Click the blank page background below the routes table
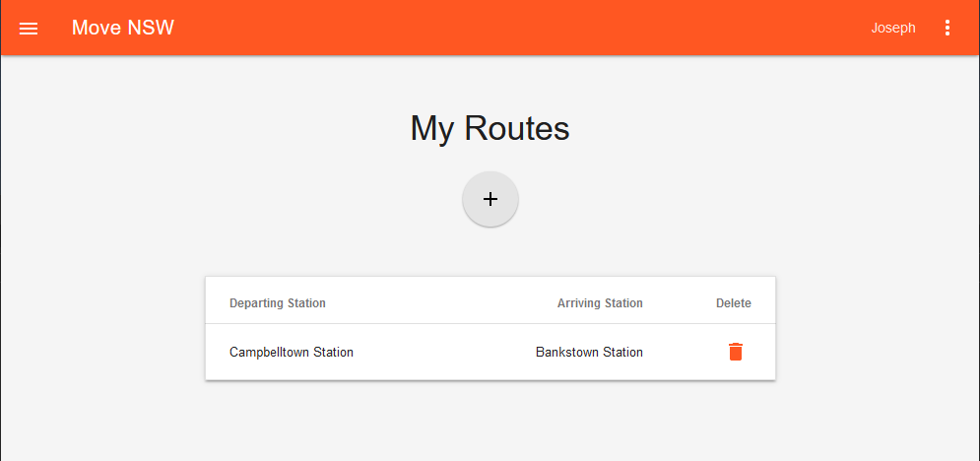 click(490, 422)
